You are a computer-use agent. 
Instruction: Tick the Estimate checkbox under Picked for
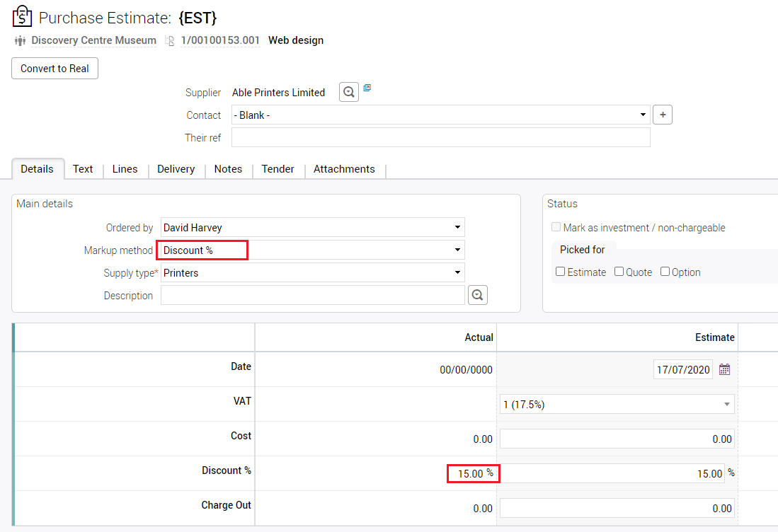(x=561, y=272)
